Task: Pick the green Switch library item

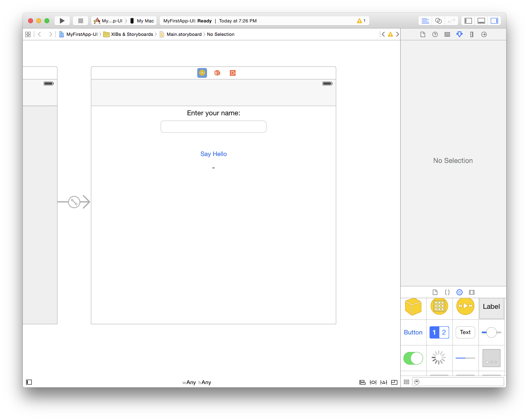Action: [x=413, y=358]
